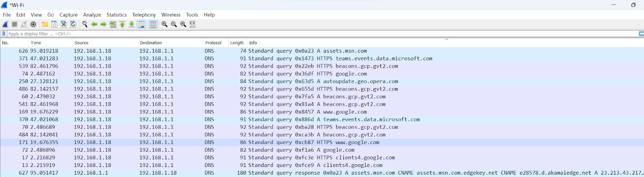Select packet 626 assets.msn.com query

(x=322, y=51)
